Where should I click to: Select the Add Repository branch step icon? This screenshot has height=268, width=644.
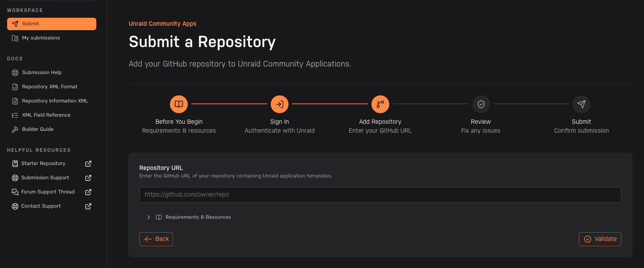380,104
